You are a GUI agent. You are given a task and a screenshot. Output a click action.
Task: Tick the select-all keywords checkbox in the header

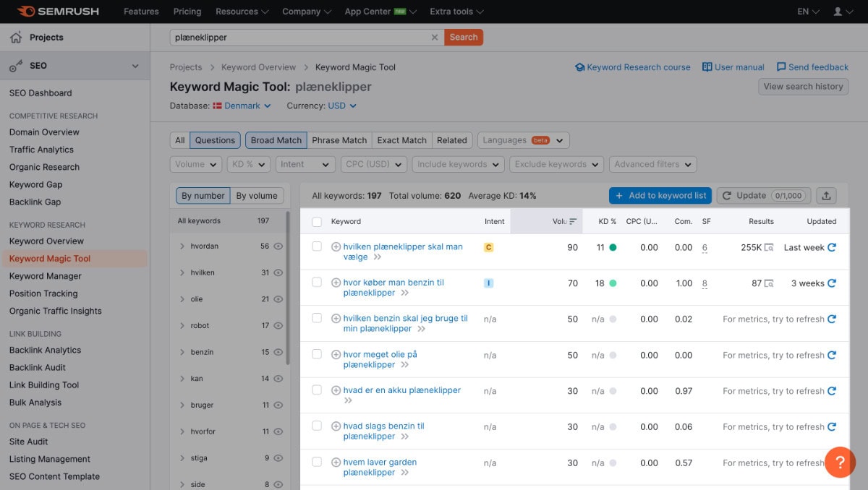pos(316,221)
